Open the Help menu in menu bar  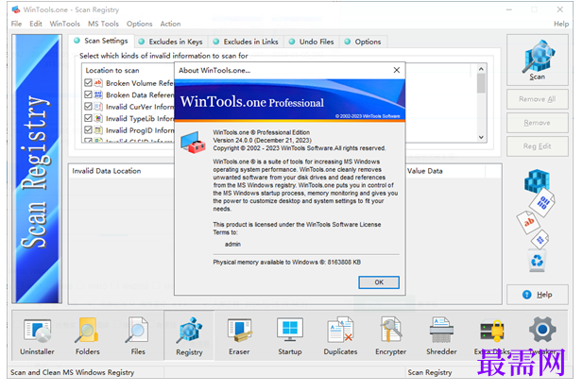click(x=561, y=24)
